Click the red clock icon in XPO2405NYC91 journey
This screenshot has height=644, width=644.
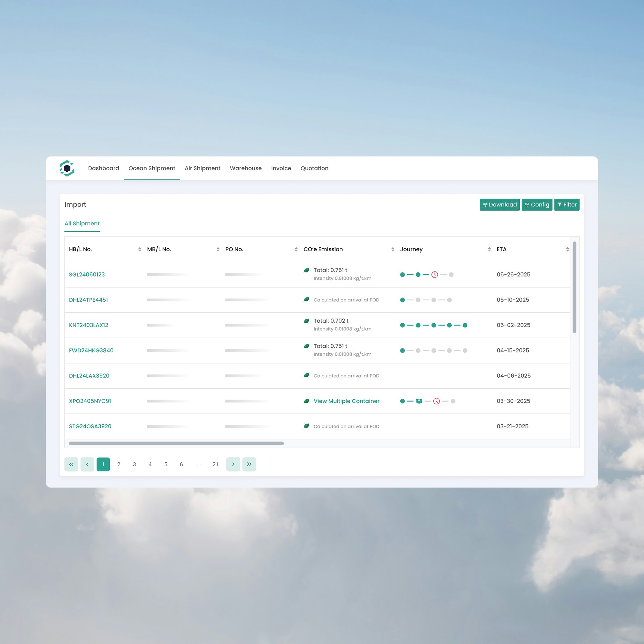(436, 401)
